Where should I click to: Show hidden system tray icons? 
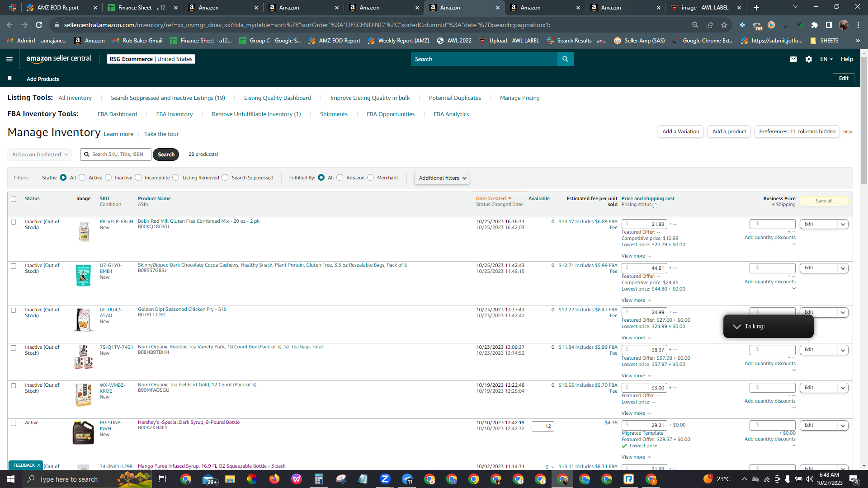(744, 479)
